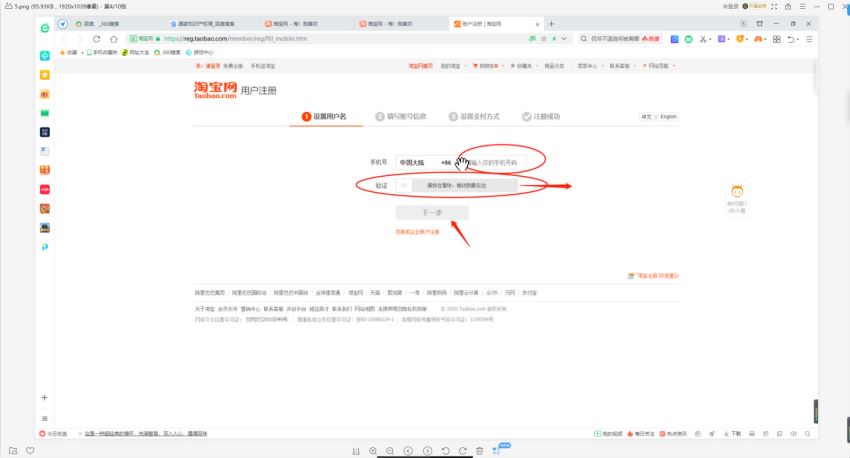Click the Taobao logo on the page
Viewport: 850px width, 458px height.
(215, 90)
